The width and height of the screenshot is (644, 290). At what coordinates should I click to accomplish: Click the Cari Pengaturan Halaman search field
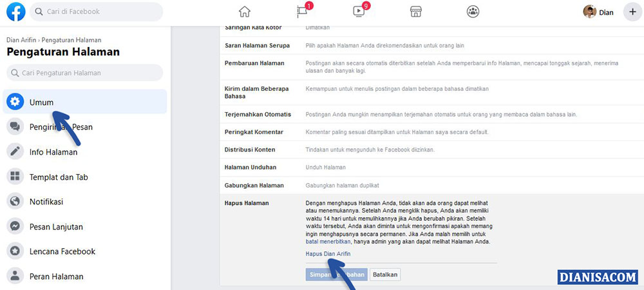point(84,73)
